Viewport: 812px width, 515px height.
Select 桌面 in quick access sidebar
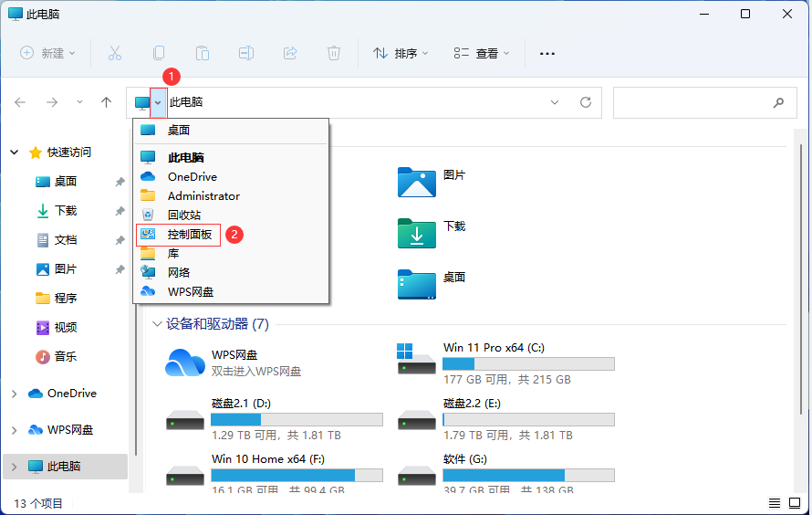pyautogui.click(x=66, y=182)
